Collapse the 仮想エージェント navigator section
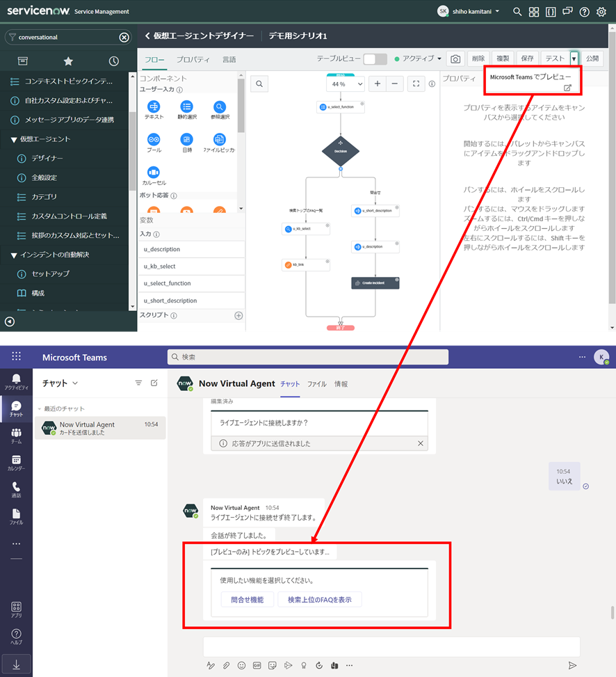This screenshot has height=677, width=616. [13, 139]
